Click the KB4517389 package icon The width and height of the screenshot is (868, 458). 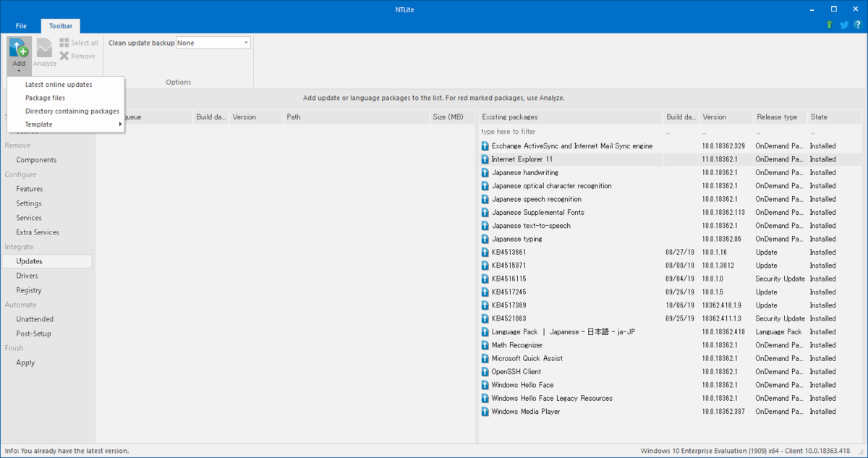pos(485,305)
